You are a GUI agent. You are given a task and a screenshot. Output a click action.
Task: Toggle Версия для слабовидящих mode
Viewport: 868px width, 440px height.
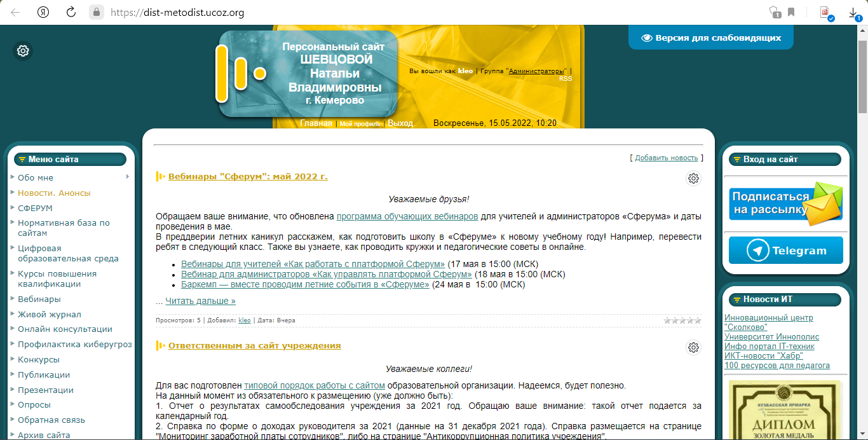[711, 38]
